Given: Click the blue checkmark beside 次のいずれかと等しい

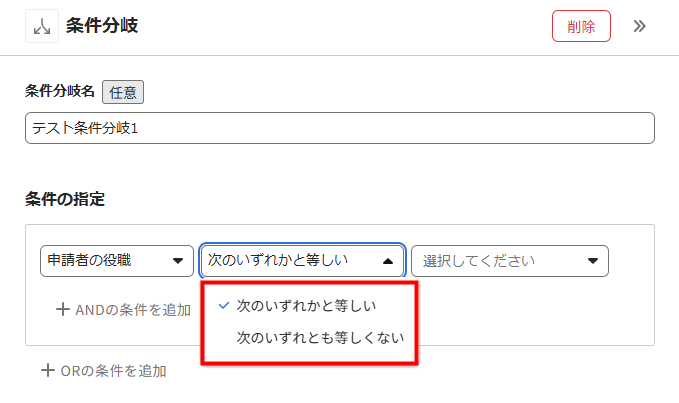Looking at the screenshot, I should (223, 306).
